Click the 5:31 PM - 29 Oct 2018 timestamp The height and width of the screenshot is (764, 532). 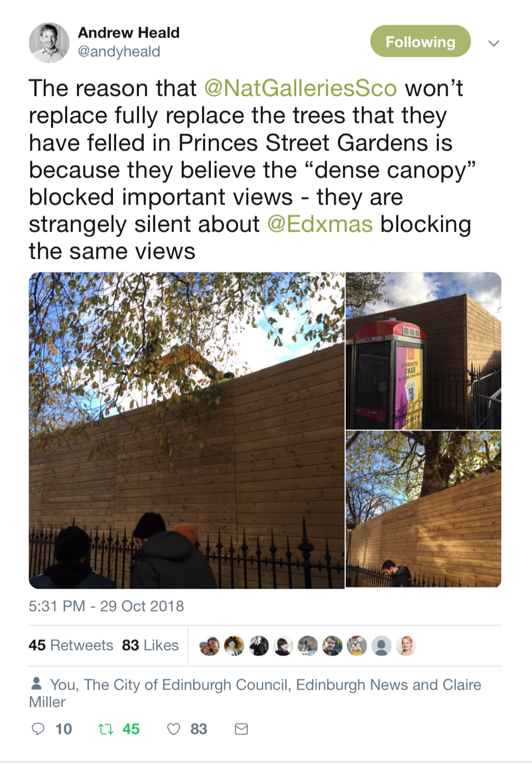106,606
